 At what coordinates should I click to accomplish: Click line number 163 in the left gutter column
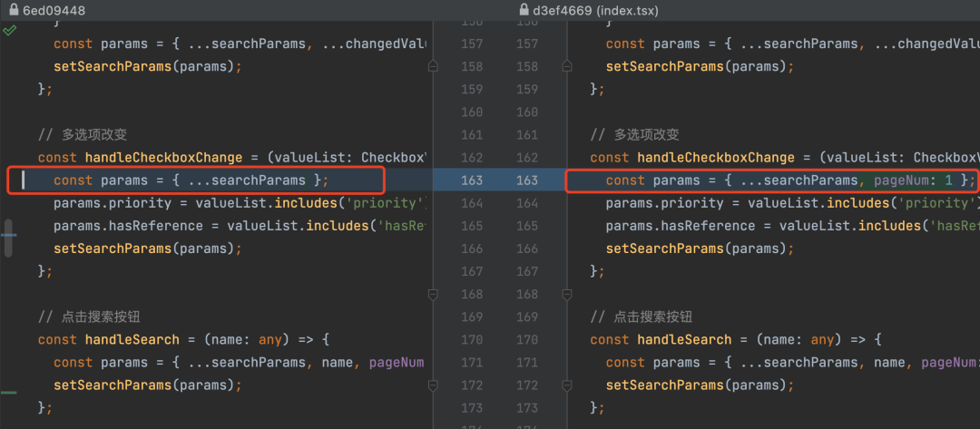click(x=472, y=180)
